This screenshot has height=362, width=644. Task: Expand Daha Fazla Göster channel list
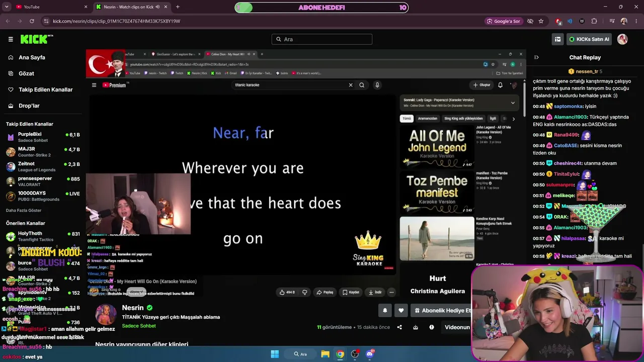coord(24,210)
